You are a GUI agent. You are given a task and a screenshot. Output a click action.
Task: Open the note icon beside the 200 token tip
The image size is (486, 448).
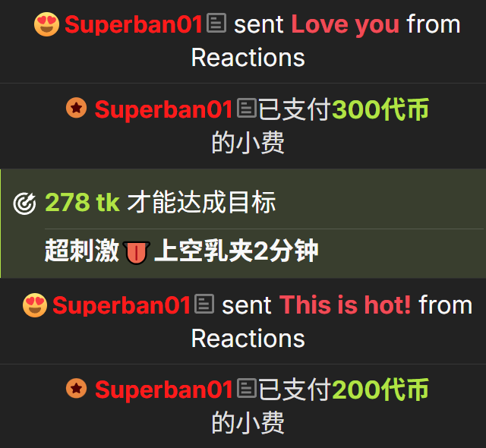pyautogui.click(x=247, y=388)
